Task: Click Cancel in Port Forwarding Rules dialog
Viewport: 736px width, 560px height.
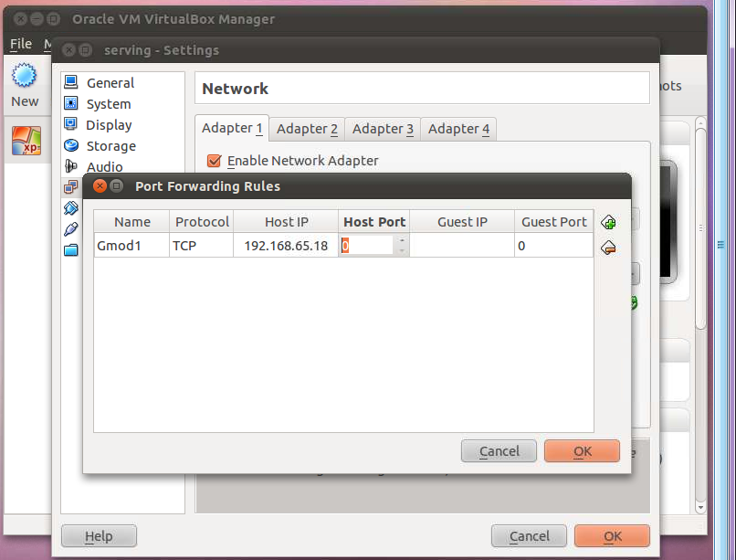Action: [x=499, y=451]
